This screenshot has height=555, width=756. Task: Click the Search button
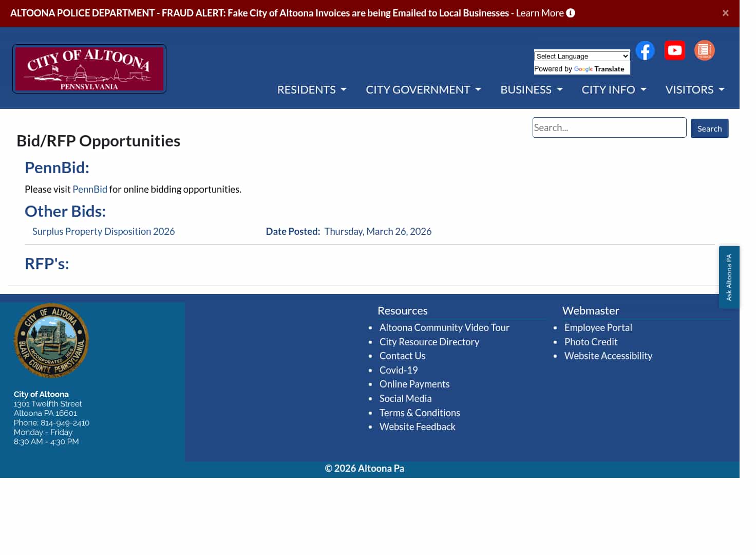710,128
